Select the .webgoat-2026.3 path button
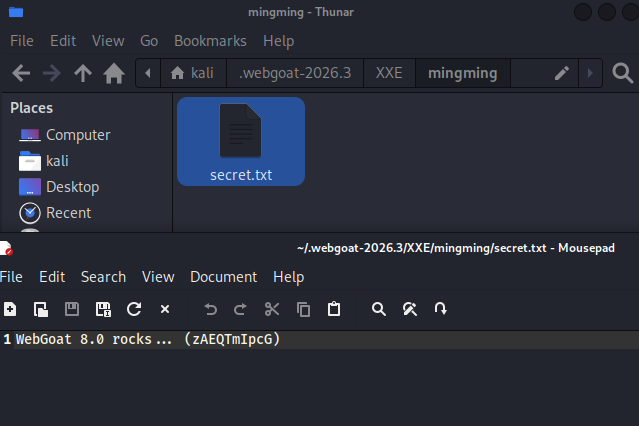 [295, 73]
